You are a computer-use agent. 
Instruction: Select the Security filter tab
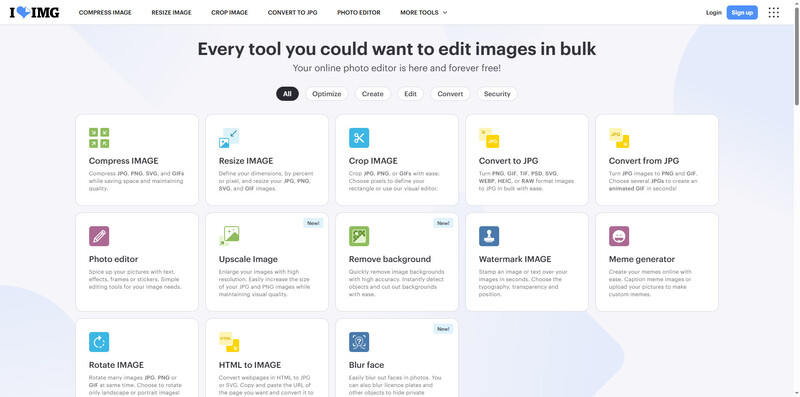497,94
